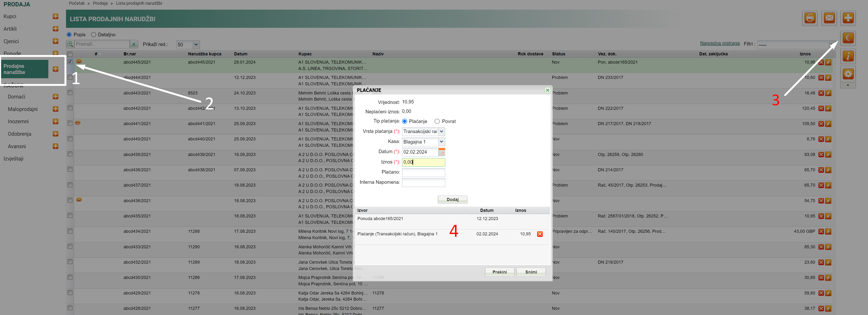Open the Napredna pretraga link
Viewport: 868px width, 315px height.
click(x=719, y=43)
